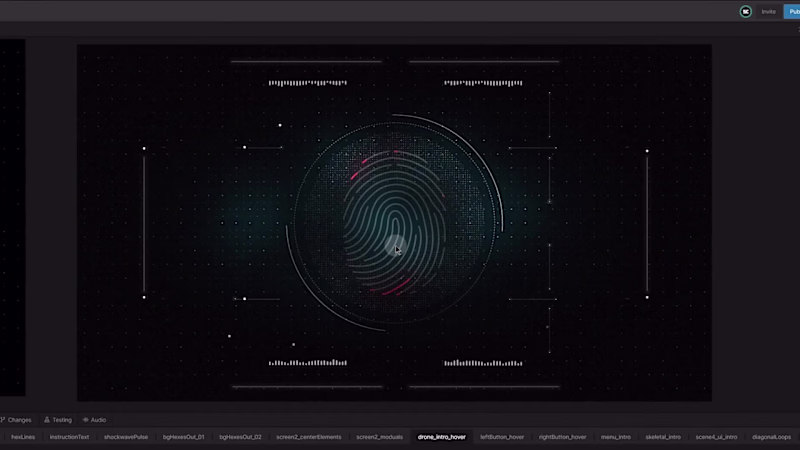Screen dimensions: 800x450
Task: Select the diagonalLoops tab
Action: [771, 437]
